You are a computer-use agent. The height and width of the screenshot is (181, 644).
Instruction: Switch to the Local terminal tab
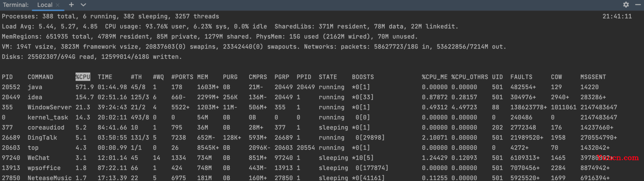pos(45,5)
